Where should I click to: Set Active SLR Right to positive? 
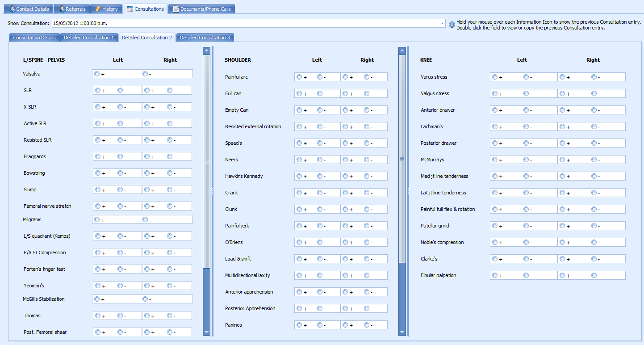(147, 123)
